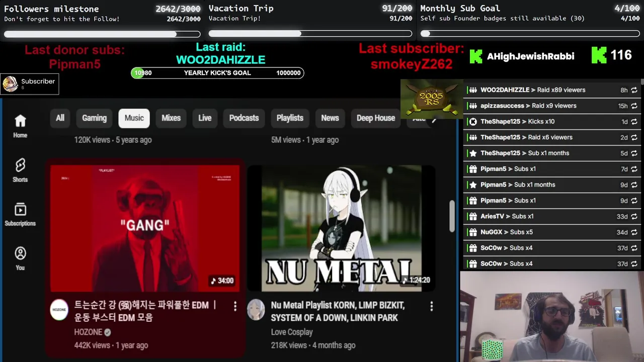Click replay icon on AriesTV Subs x1 row

point(634,217)
